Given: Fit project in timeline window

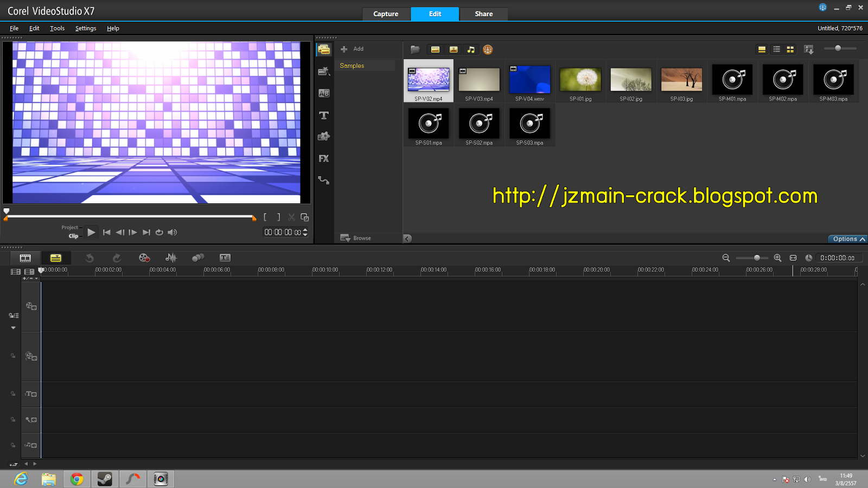Looking at the screenshot, I should (x=793, y=258).
